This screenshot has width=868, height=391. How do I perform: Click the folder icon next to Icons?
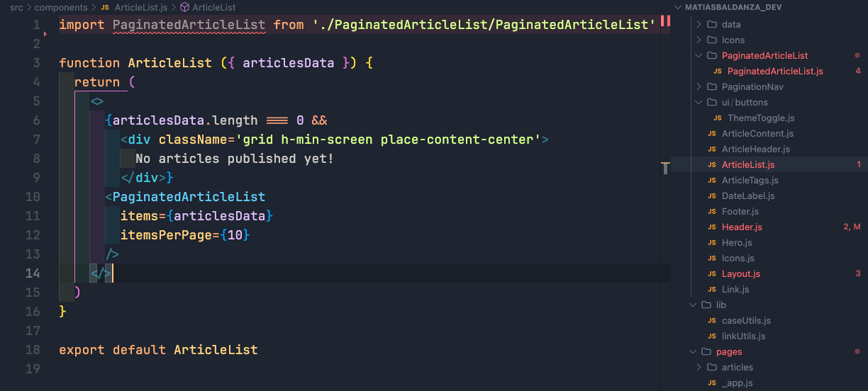click(713, 40)
